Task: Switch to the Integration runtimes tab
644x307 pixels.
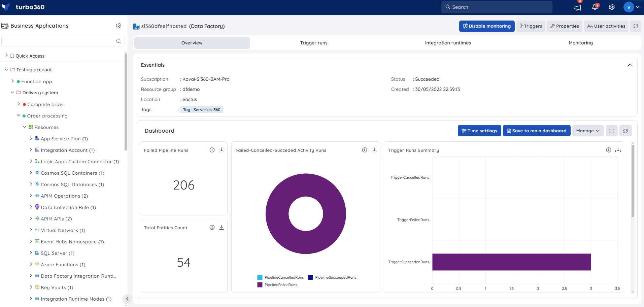Action: coord(448,43)
